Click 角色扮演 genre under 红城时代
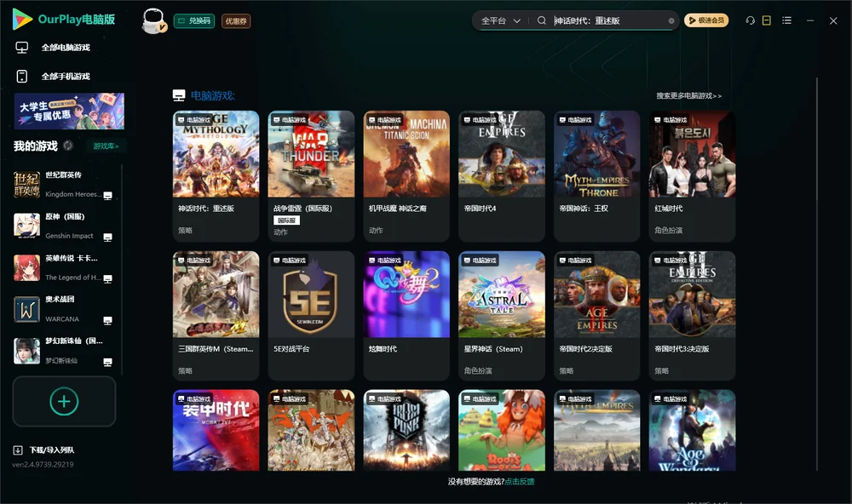Screen dimensions: 852x504 (668, 230)
